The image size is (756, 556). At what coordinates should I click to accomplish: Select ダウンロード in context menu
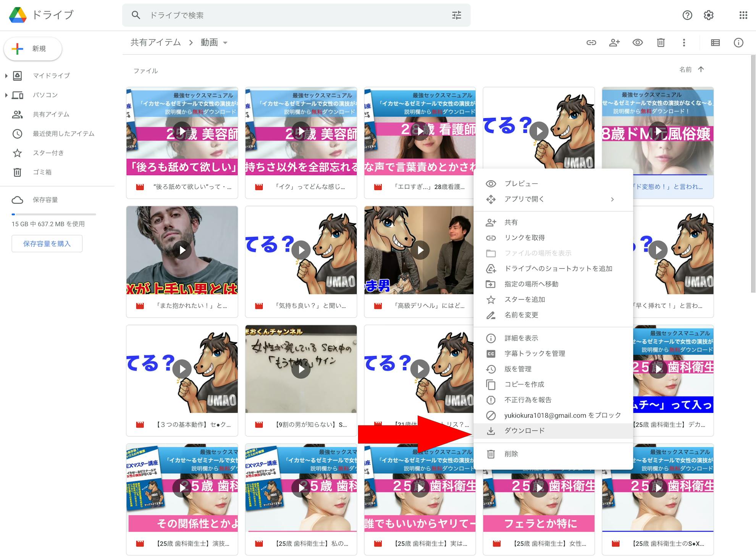coord(524,431)
